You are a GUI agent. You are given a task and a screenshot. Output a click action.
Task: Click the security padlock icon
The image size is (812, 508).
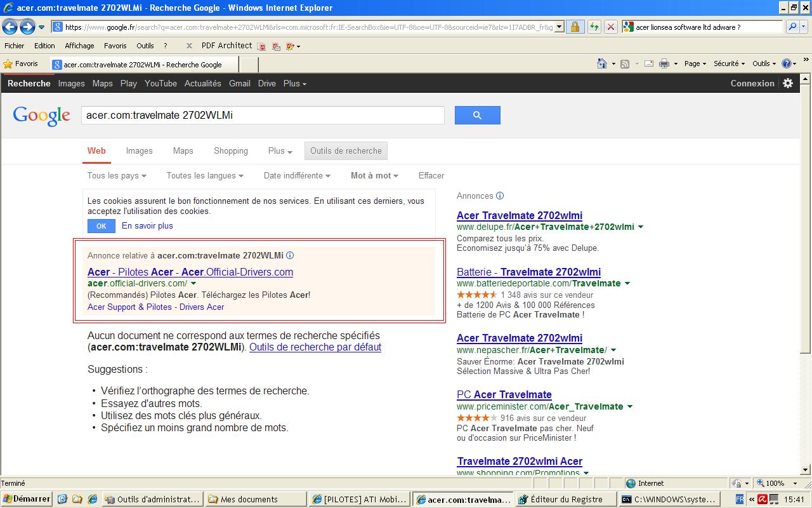point(575,27)
